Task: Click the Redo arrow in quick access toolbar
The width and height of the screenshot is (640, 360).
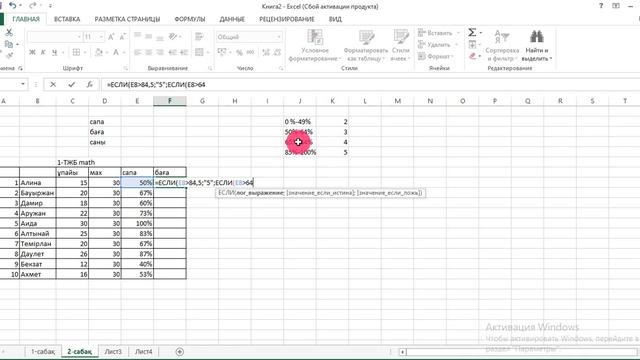Action: [32, 5]
